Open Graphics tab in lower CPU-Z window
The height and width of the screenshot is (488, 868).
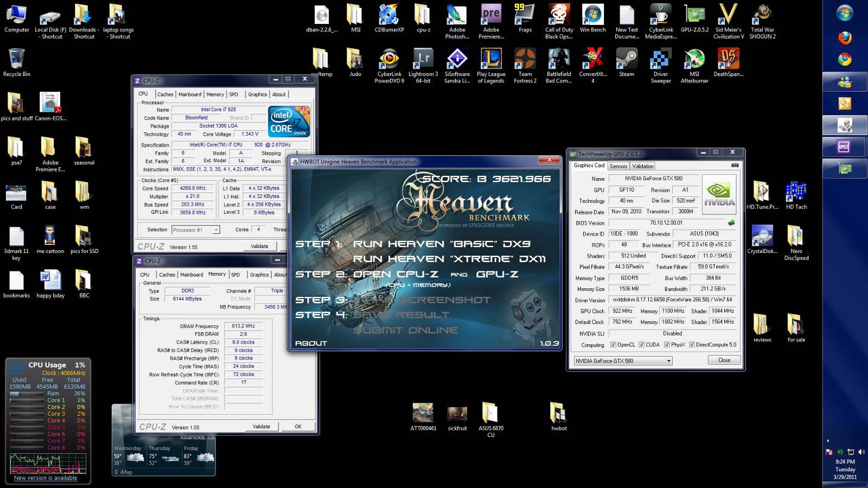259,275
